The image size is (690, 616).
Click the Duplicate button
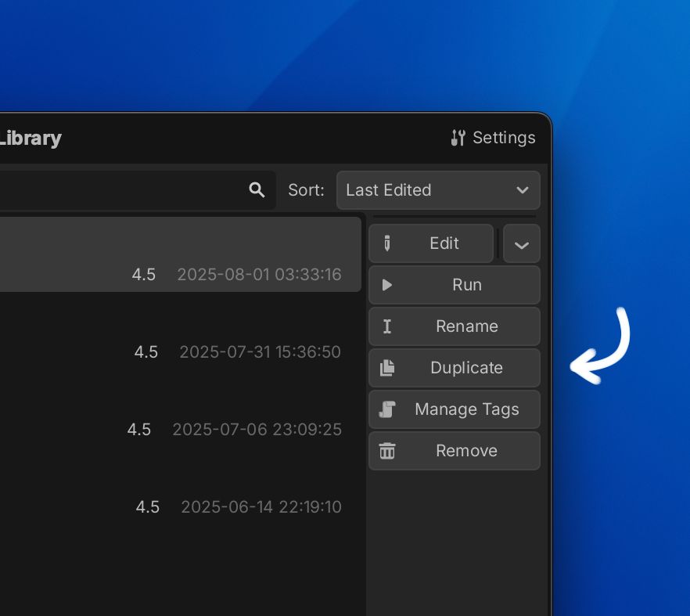[455, 368]
